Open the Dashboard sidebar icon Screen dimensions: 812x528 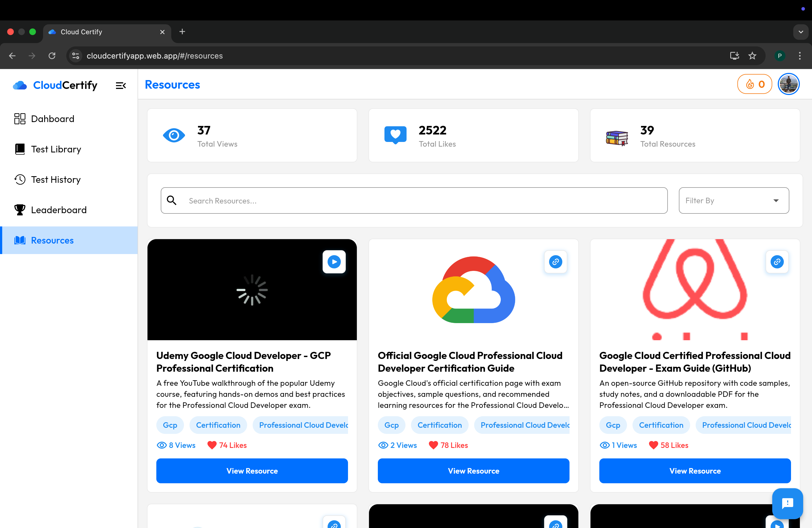[20, 118]
